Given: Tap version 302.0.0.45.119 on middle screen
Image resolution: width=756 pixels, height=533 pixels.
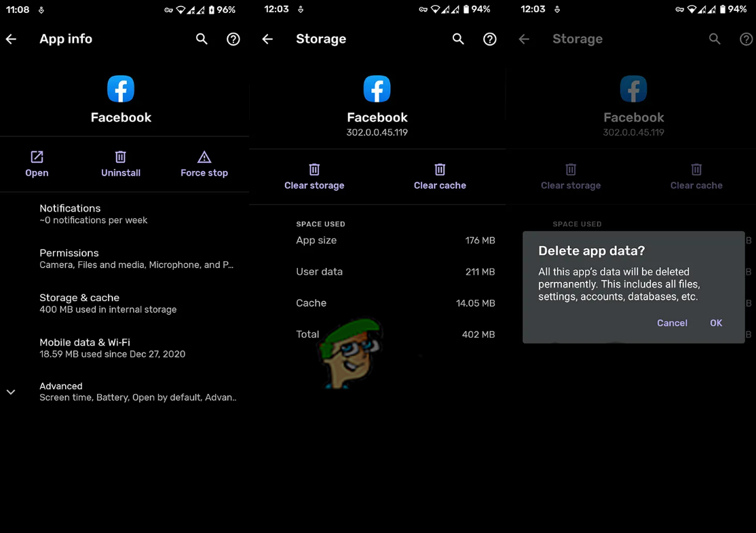Looking at the screenshot, I should tap(377, 132).
